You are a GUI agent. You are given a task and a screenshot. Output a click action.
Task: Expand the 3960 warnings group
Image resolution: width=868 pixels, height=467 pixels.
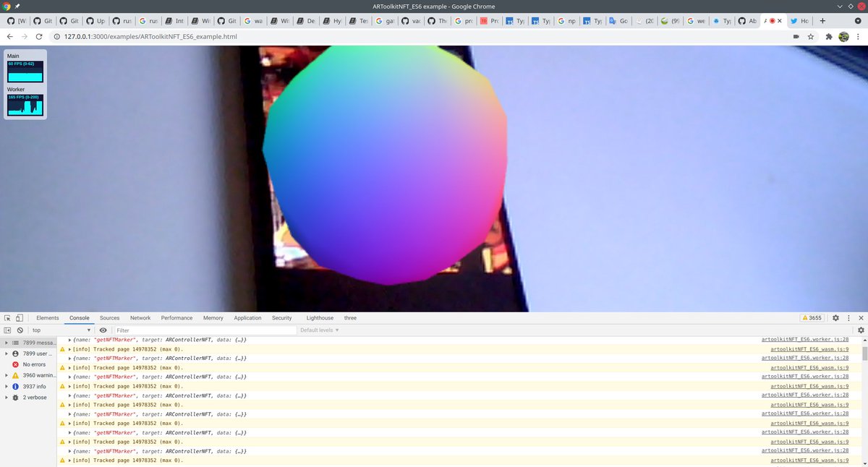(x=7, y=375)
